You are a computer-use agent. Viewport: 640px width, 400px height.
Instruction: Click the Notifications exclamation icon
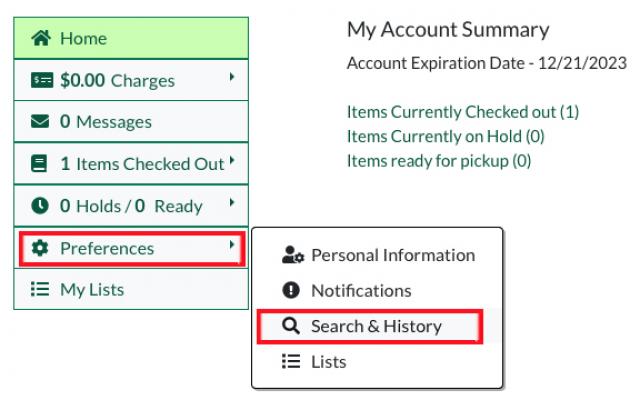pyautogui.click(x=291, y=291)
